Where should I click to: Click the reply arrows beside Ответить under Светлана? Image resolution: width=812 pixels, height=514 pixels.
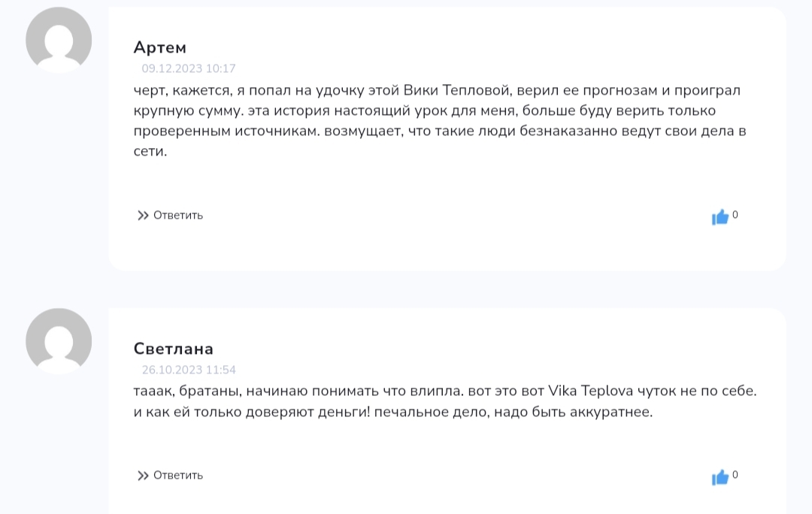click(x=142, y=475)
